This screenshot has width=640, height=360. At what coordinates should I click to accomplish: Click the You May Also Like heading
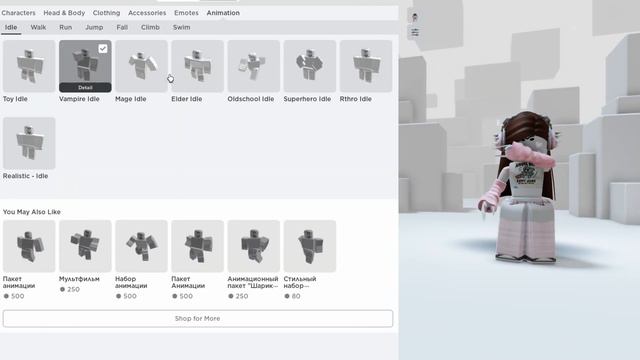coord(31,212)
